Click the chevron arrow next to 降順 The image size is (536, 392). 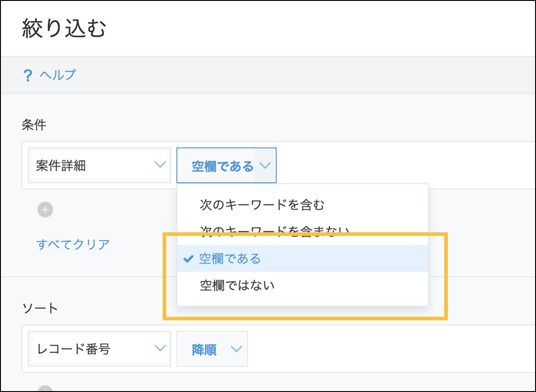tap(236, 349)
